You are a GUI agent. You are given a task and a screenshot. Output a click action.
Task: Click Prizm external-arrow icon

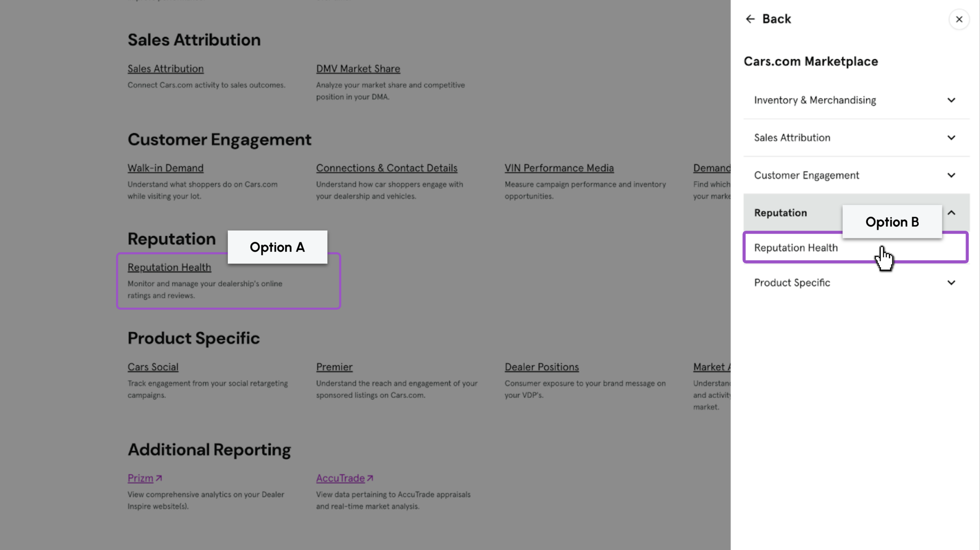159,478
